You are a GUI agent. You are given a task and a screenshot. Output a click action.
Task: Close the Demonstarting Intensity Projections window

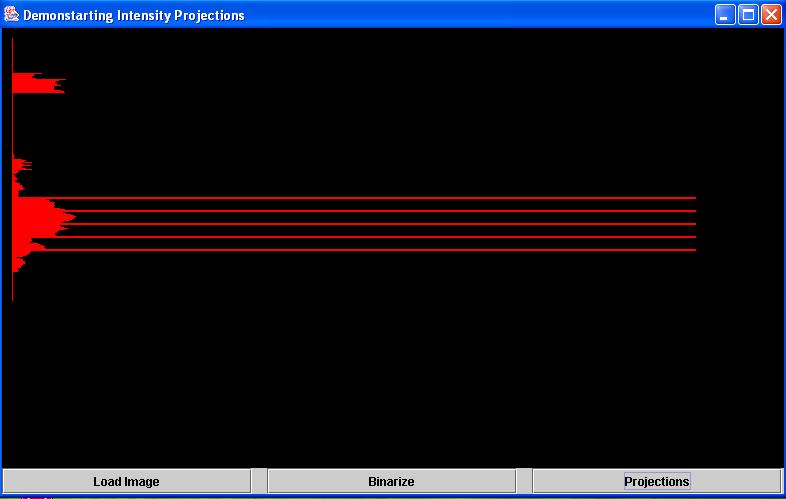[771, 15]
